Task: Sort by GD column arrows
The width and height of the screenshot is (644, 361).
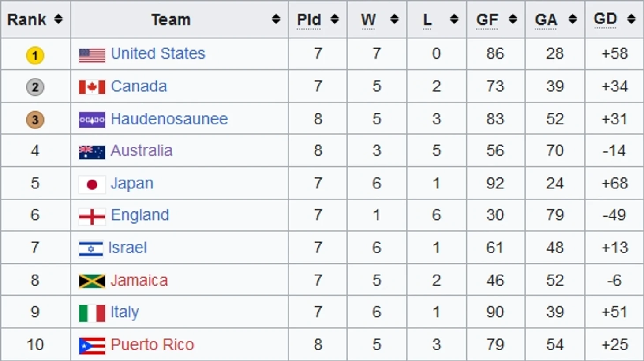Action: click(631, 19)
